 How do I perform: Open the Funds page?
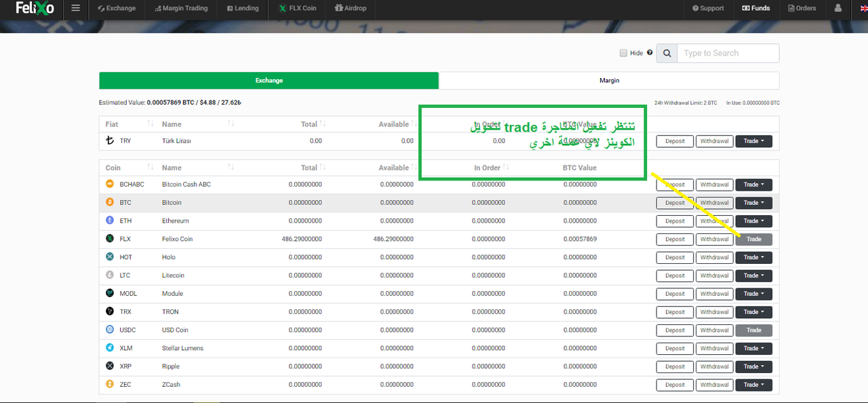[x=756, y=9]
